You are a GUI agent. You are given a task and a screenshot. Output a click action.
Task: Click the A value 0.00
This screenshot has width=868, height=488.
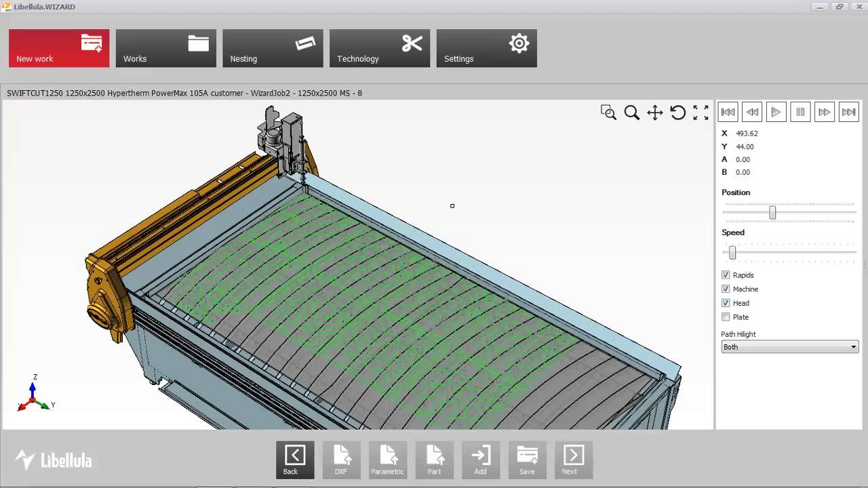pyautogui.click(x=743, y=159)
